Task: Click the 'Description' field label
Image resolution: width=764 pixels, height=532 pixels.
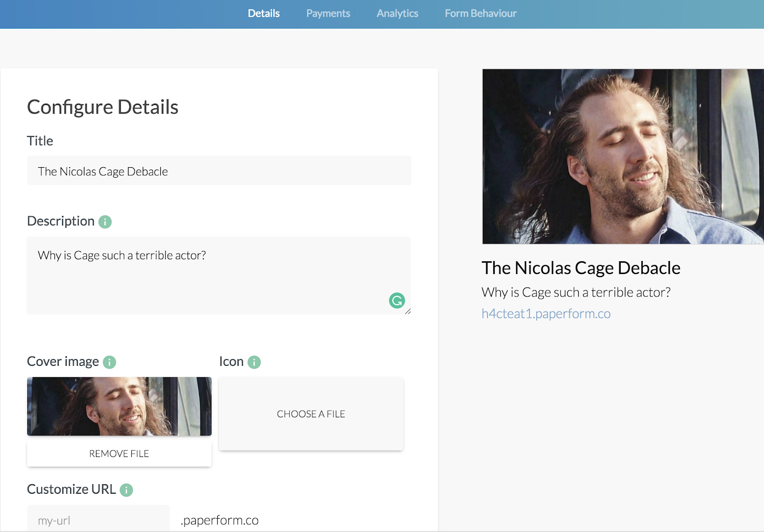Action: 61,221
